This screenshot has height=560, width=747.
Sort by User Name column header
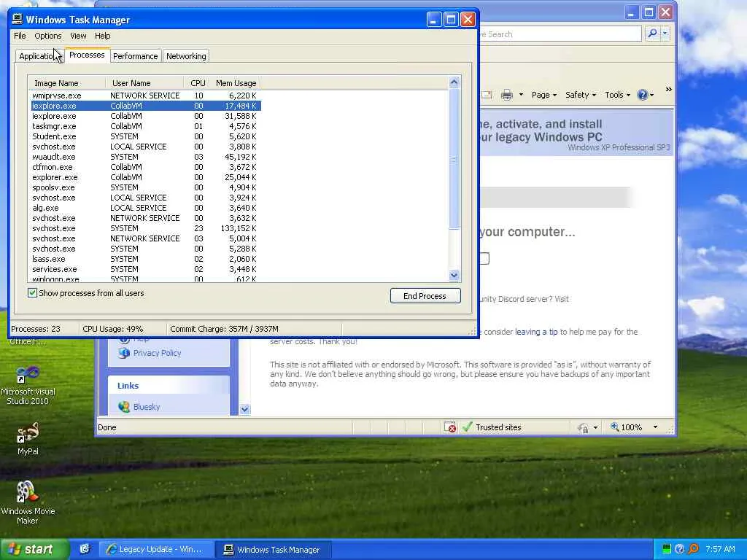click(x=145, y=83)
